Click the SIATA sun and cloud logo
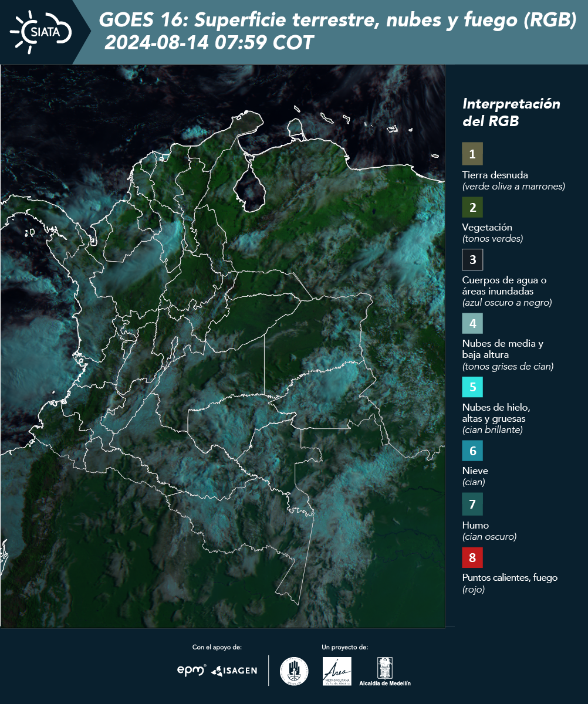The image size is (588, 704). tap(41, 31)
